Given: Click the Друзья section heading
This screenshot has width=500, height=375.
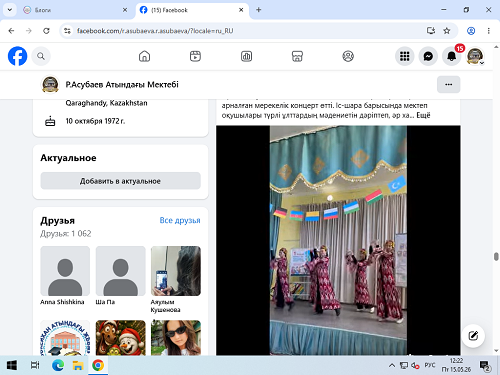Looking at the screenshot, I should 57,221.
